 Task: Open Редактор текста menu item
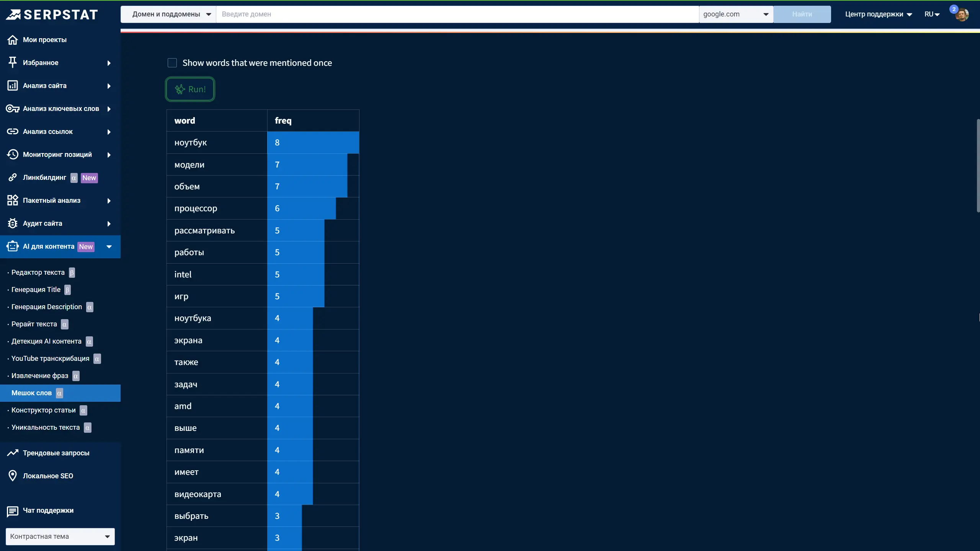[x=38, y=272]
